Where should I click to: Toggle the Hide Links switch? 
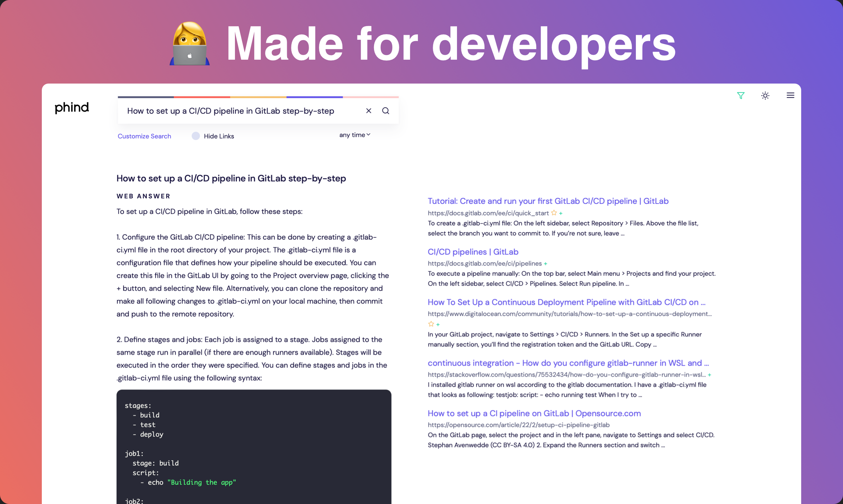tap(196, 136)
